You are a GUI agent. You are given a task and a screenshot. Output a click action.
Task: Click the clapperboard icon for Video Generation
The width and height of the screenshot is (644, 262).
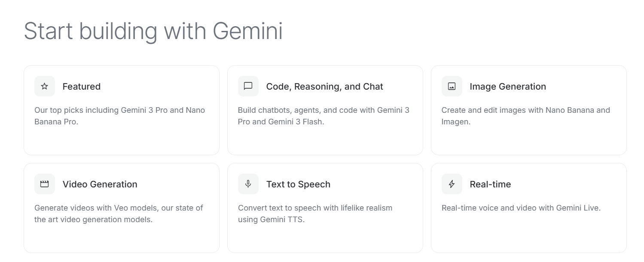click(x=45, y=184)
